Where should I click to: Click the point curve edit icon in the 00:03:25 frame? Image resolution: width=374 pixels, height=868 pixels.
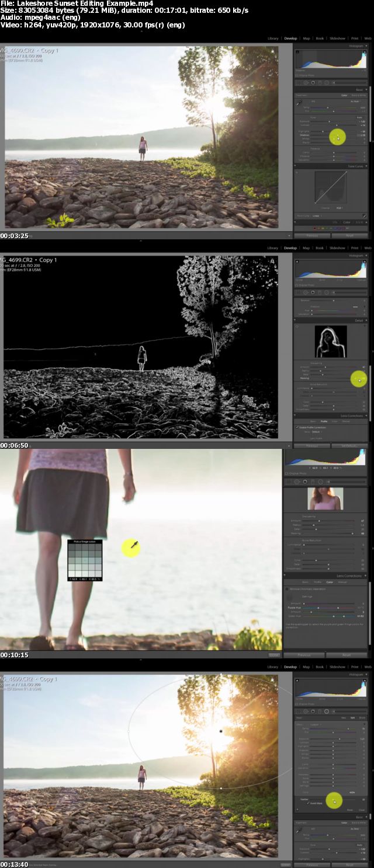click(364, 216)
